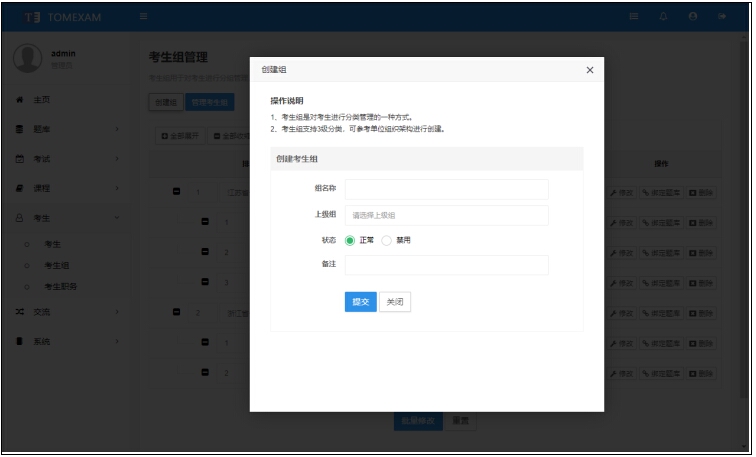756x457 pixels.
Task: Click the 创建组 button behind the dialog
Action: (x=166, y=102)
